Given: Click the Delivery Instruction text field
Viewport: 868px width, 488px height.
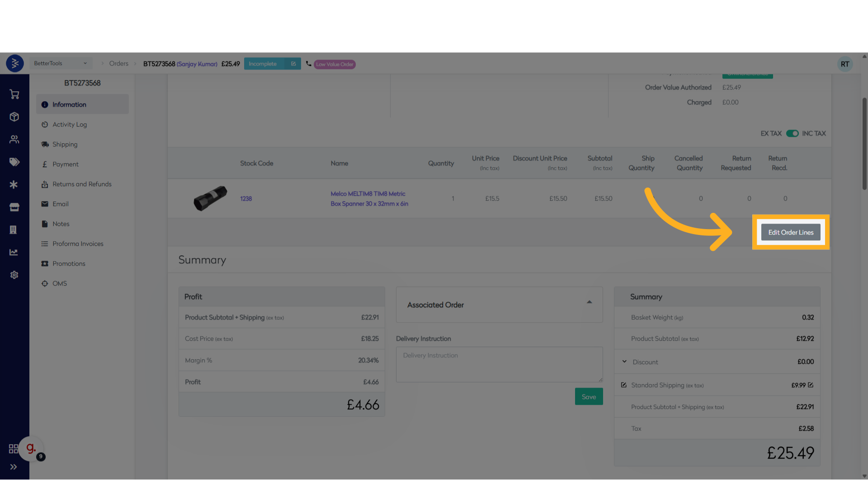Looking at the screenshot, I should click(x=499, y=364).
